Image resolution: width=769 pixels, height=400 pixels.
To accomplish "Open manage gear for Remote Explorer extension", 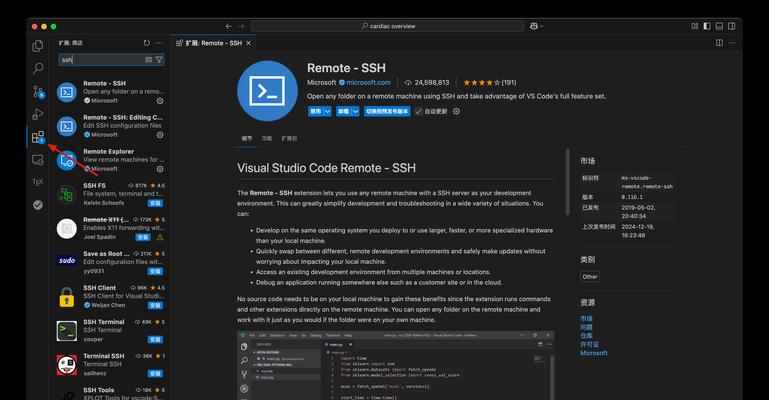I will point(160,169).
